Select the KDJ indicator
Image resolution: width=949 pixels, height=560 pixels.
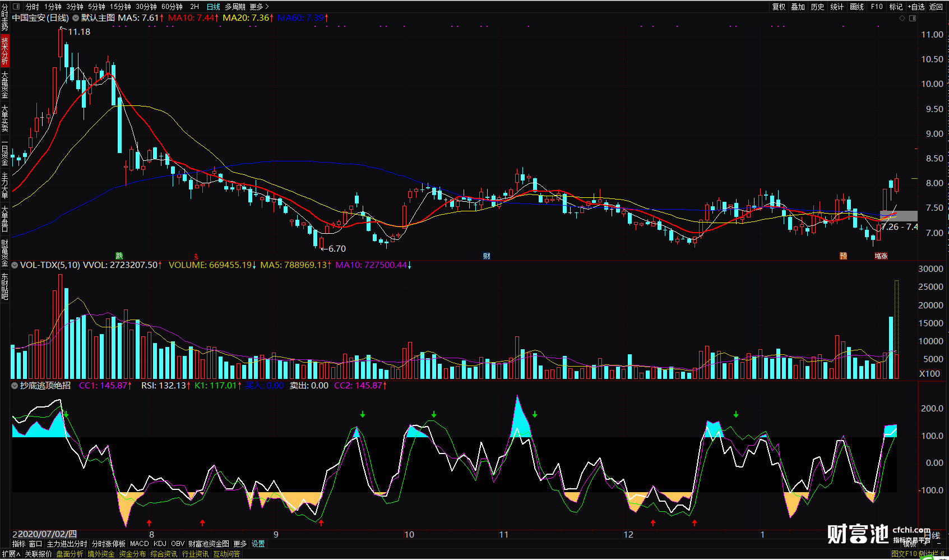[x=160, y=544]
